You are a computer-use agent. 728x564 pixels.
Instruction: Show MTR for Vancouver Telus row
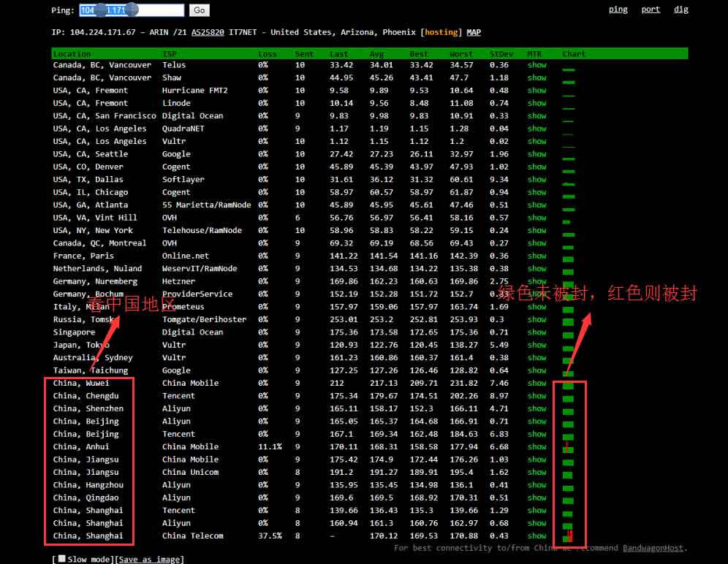coord(536,65)
